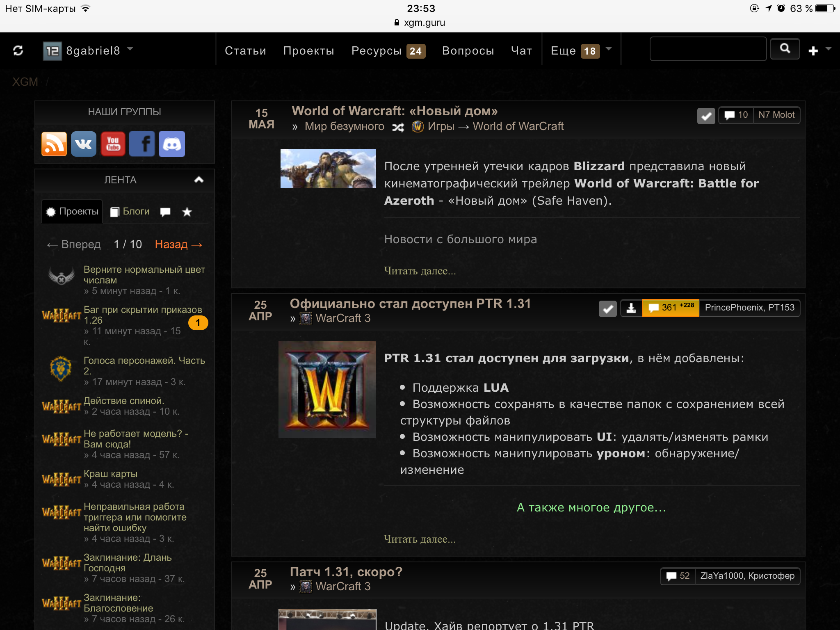Open the Вопросы menu item

(x=468, y=50)
